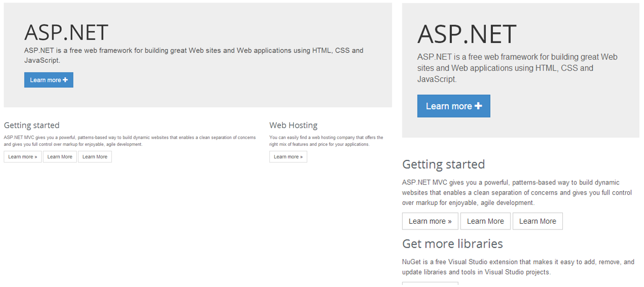Click the small-print ASP.NET MVC description paragraph
The width and height of the screenshot is (644, 287).
[x=129, y=141]
